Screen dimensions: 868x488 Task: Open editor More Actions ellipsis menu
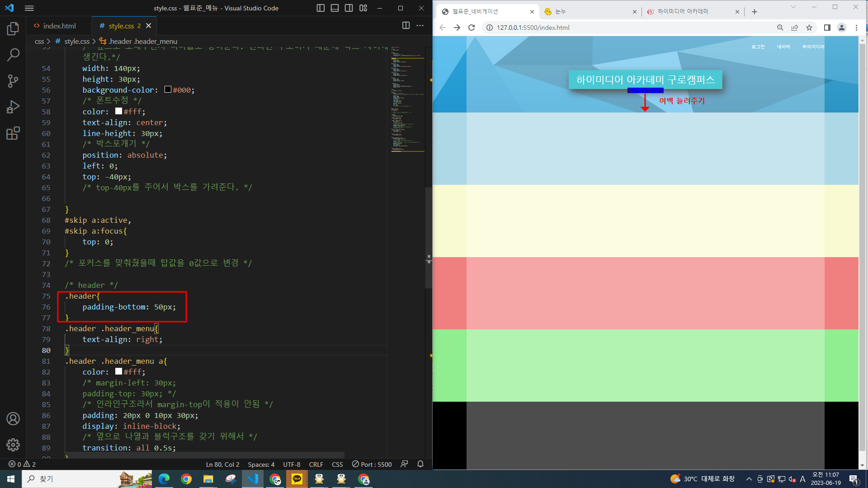click(420, 26)
